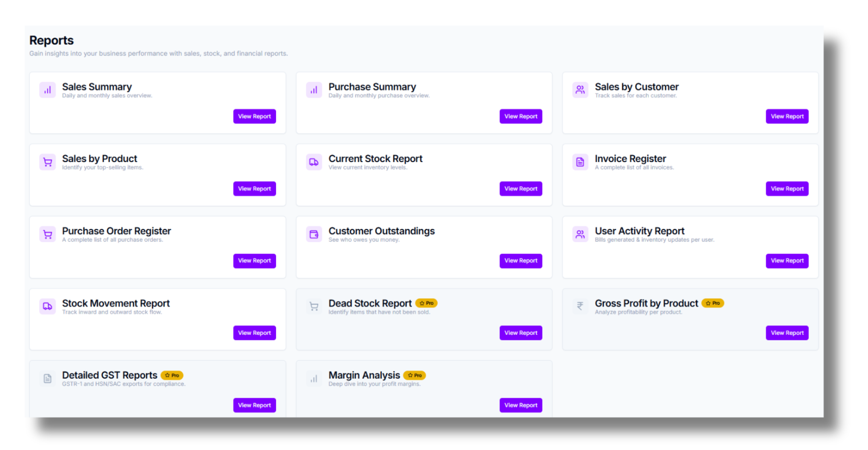Select the Sales by Customer people icon

pyautogui.click(x=580, y=90)
